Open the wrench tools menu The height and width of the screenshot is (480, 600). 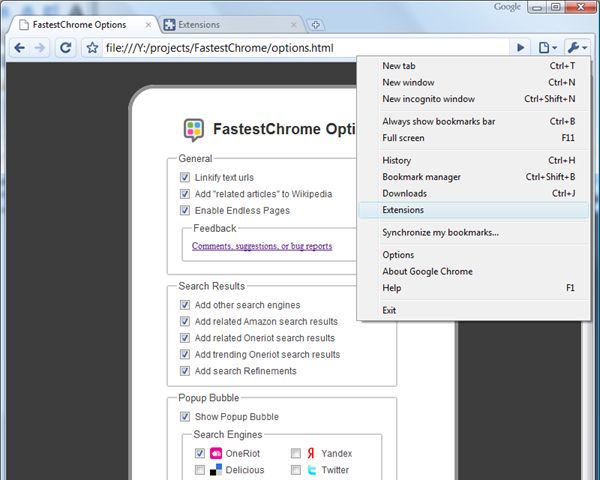click(x=577, y=48)
